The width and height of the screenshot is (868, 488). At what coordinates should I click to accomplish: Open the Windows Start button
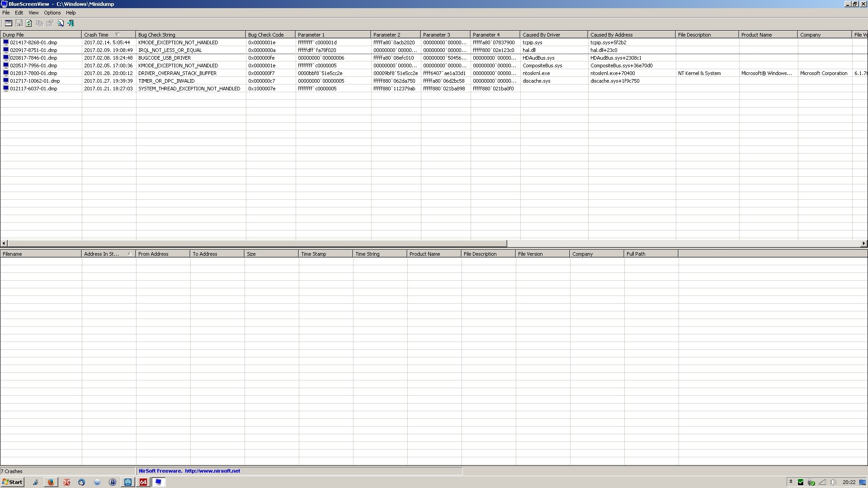[12, 482]
